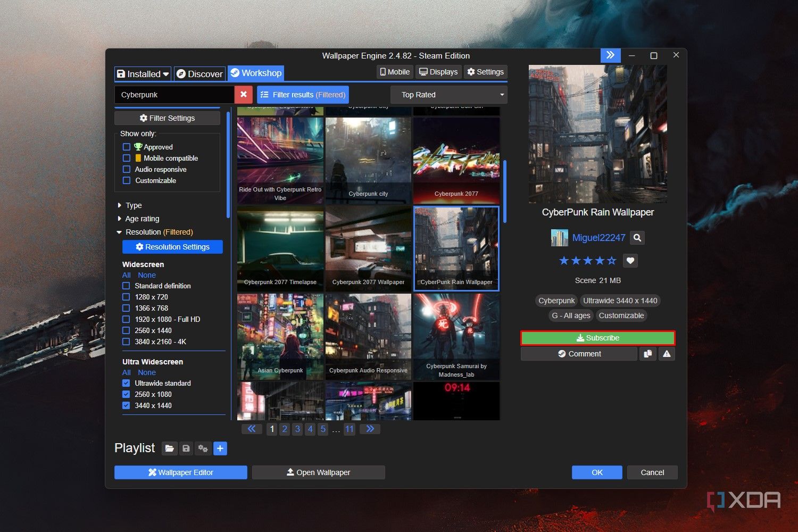Select the Asian Cyberpunk wallpaper thumbnail

(x=280, y=337)
